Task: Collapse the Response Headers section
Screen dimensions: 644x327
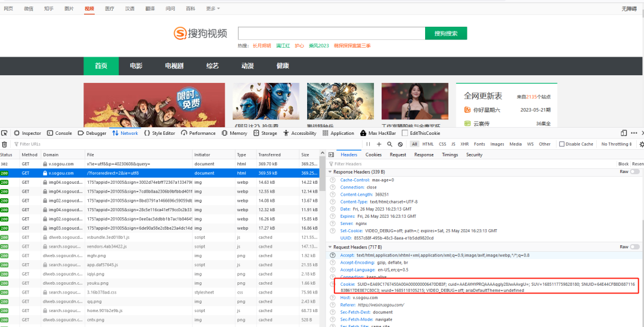Action: pos(330,172)
